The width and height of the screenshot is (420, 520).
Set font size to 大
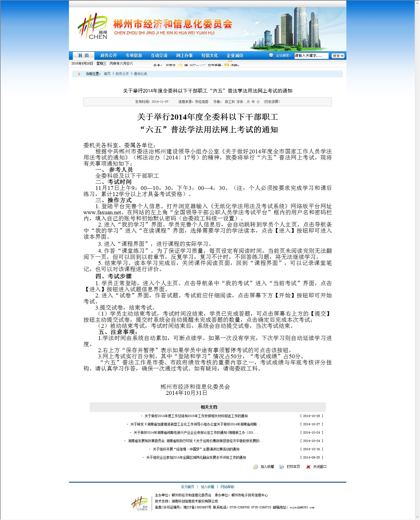[248, 102]
